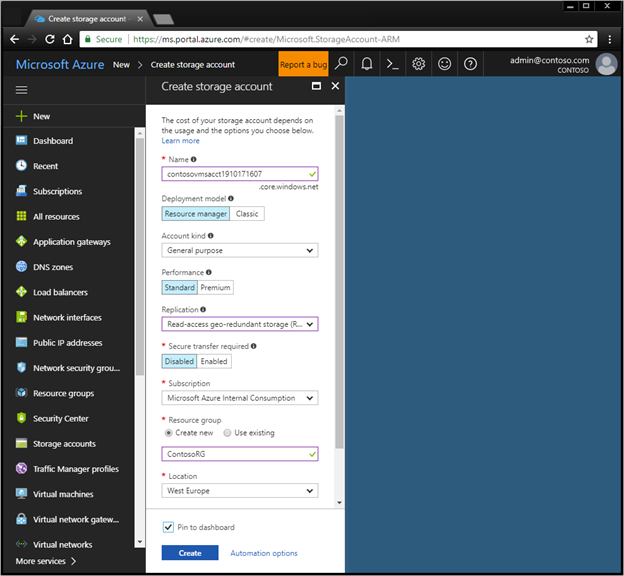
Task: Choose Standard performance
Action: pos(179,287)
